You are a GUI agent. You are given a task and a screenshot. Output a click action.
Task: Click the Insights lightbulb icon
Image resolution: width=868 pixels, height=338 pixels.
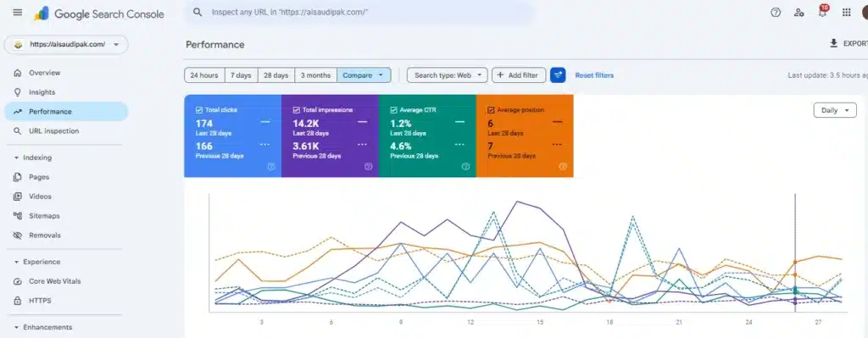coord(18,91)
